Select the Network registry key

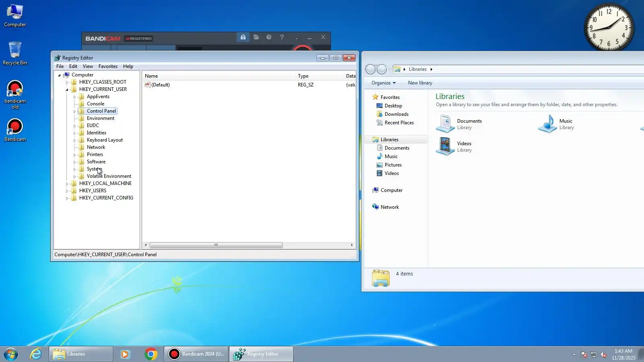click(96, 147)
